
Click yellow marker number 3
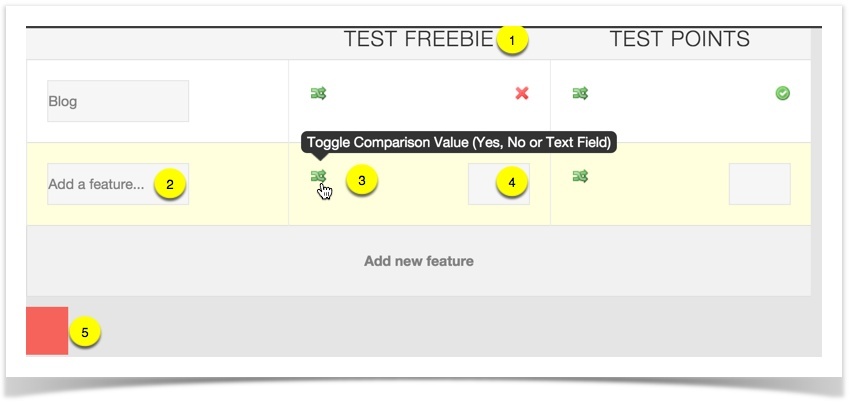[x=361, y=181]
